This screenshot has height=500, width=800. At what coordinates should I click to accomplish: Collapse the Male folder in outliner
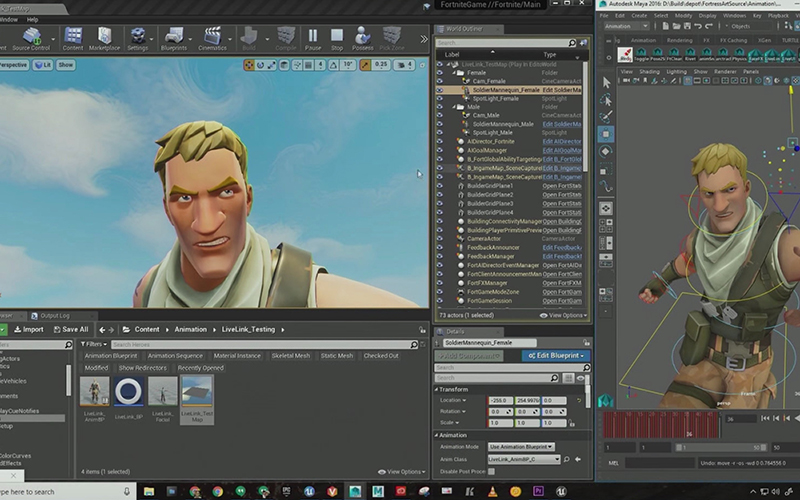[x=454, y=107]
